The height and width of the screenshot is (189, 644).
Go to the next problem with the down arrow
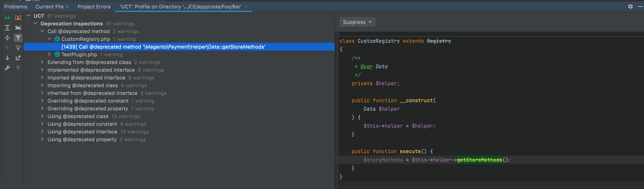(8, 58)
